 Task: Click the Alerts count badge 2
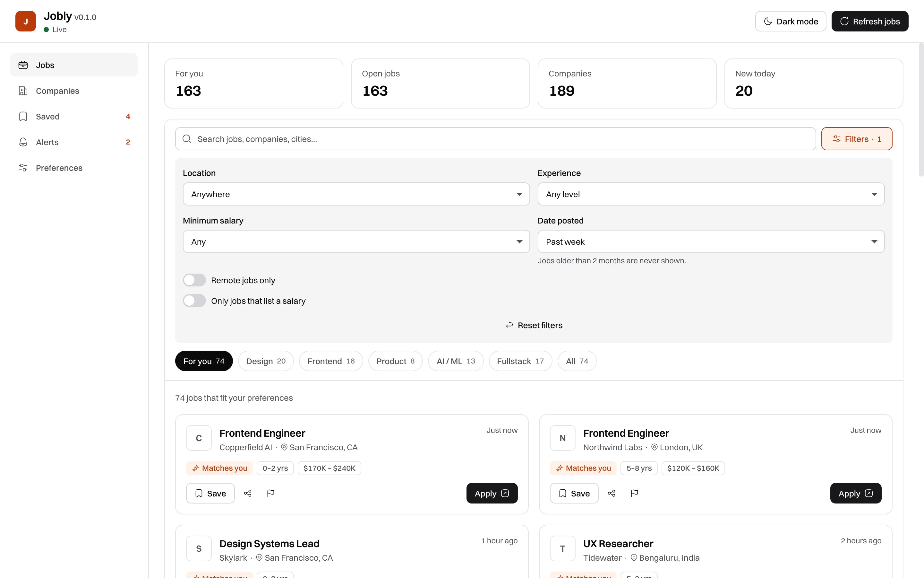point(128,142)
